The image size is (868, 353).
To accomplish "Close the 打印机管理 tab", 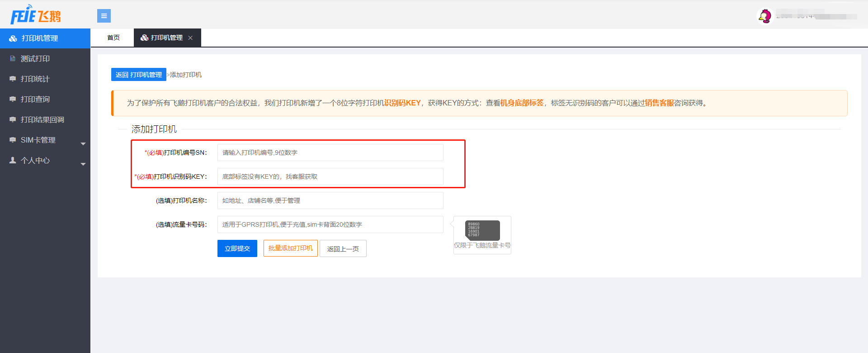I will (x=190, y=38).
